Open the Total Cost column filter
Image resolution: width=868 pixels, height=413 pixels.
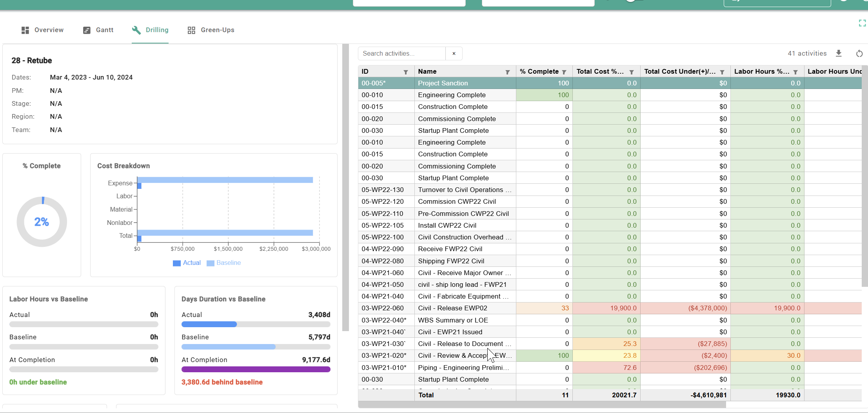click(x=632, y=72)
